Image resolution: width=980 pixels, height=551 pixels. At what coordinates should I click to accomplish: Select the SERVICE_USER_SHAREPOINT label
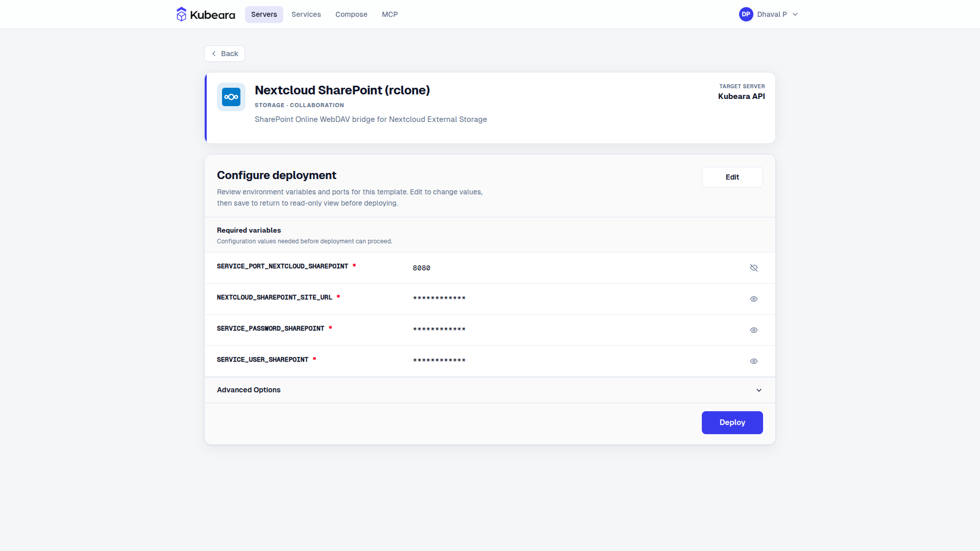262,360
